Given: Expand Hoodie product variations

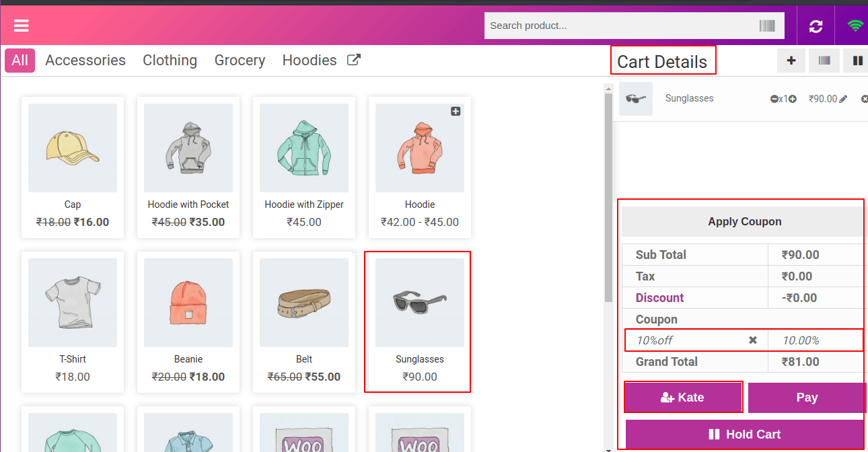Looking at the screenshot, I should coord(456,111).
